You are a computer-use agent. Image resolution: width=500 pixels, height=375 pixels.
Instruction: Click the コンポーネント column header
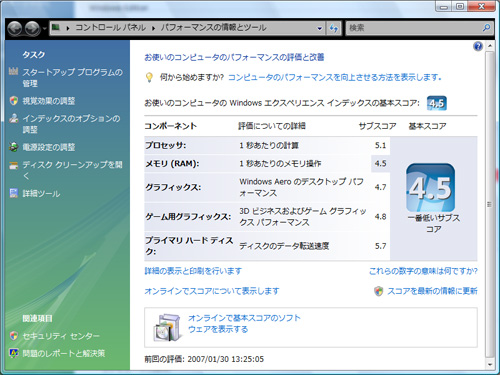(170, 126)
